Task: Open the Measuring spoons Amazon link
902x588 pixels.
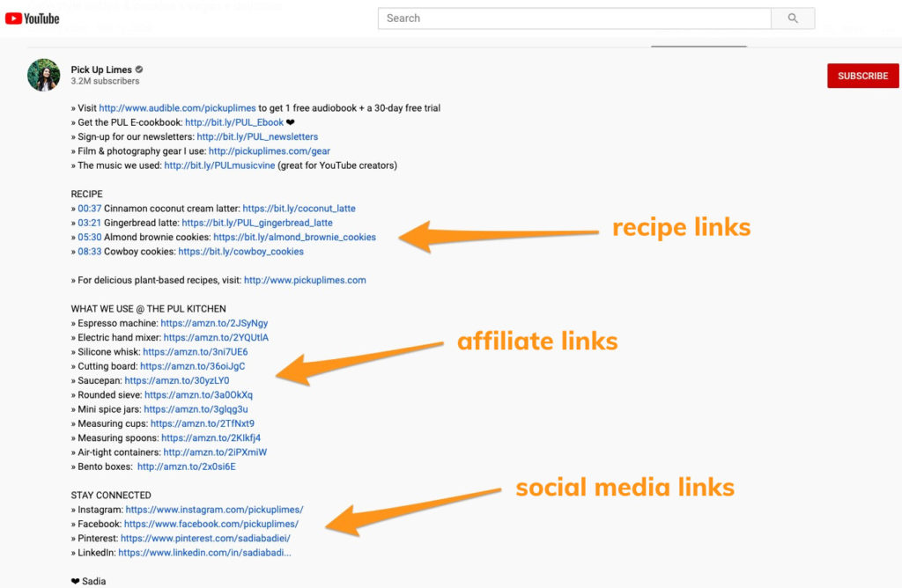Action: [211, 438]
